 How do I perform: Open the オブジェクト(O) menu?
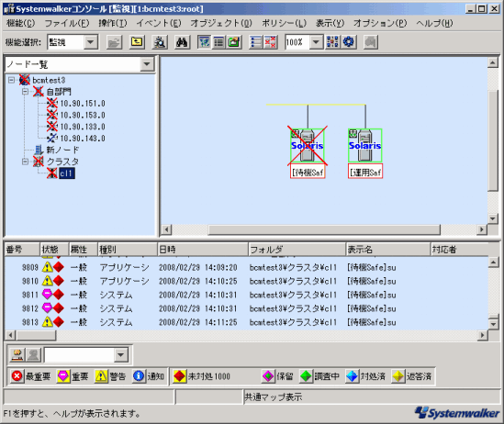(x=221, y=23)
